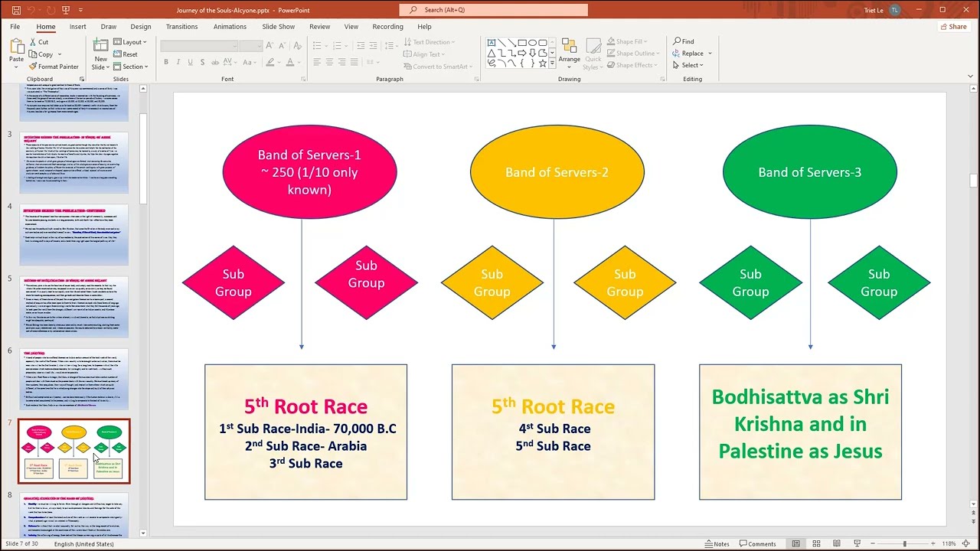
Task: Start the presentation from the beginning icon
Action: coord(67,10)
